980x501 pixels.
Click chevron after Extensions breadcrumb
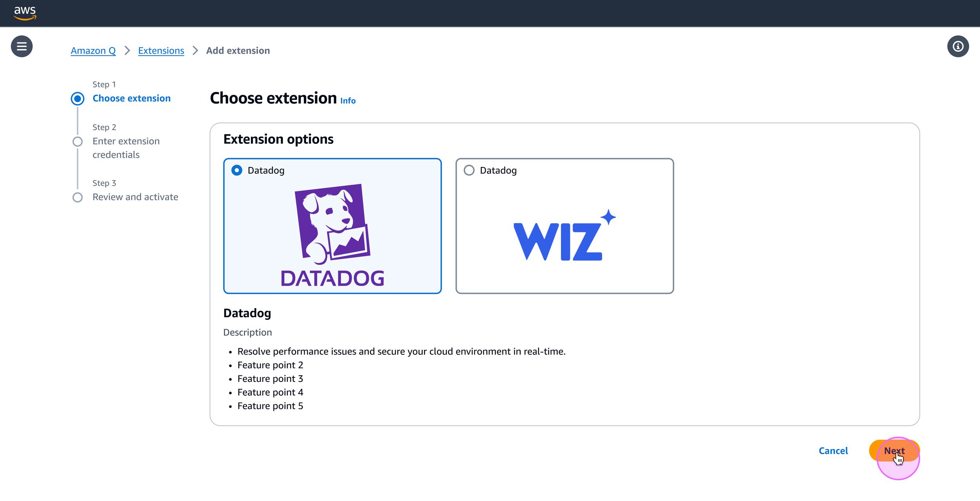click(x=195, y=51)
